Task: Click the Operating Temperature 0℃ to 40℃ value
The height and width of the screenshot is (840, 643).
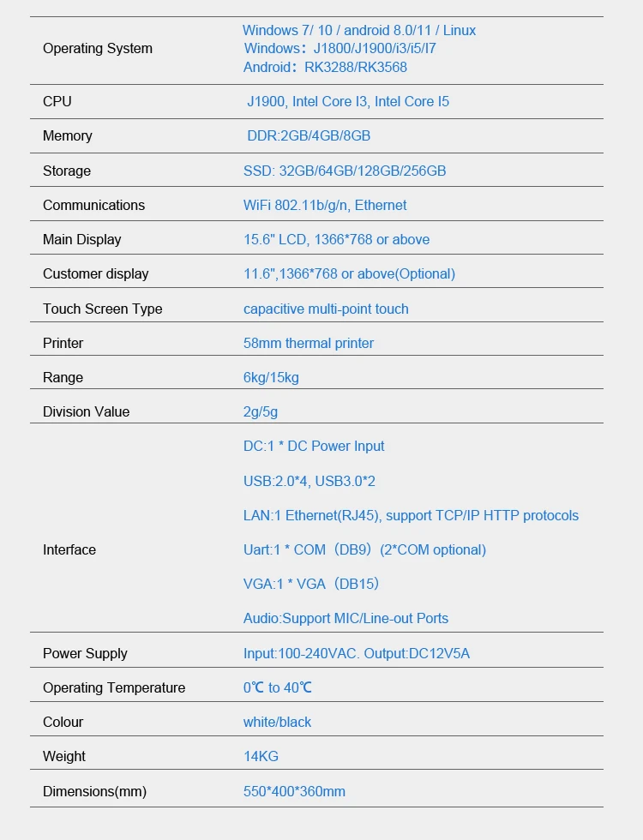Action: point(278,687)
